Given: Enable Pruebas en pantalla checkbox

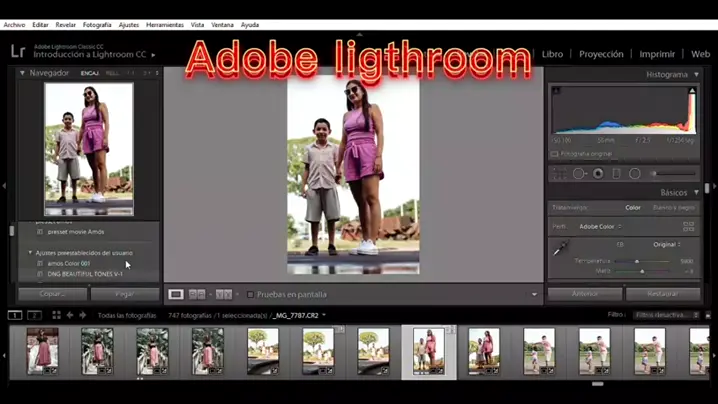Looking at the screenshot, I should (x=250, y=295).
